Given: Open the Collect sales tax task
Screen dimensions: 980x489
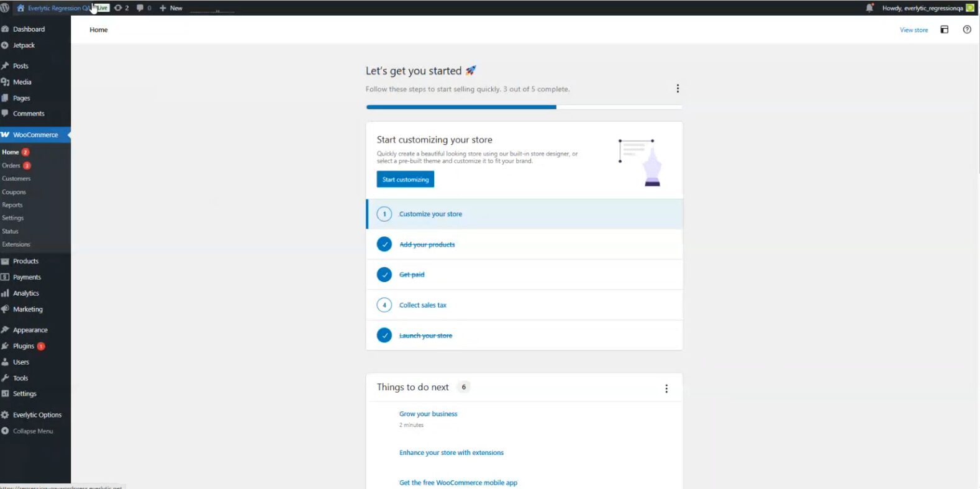Looking at the screenshot, I should pyautogui.click(x=525, y=305).
